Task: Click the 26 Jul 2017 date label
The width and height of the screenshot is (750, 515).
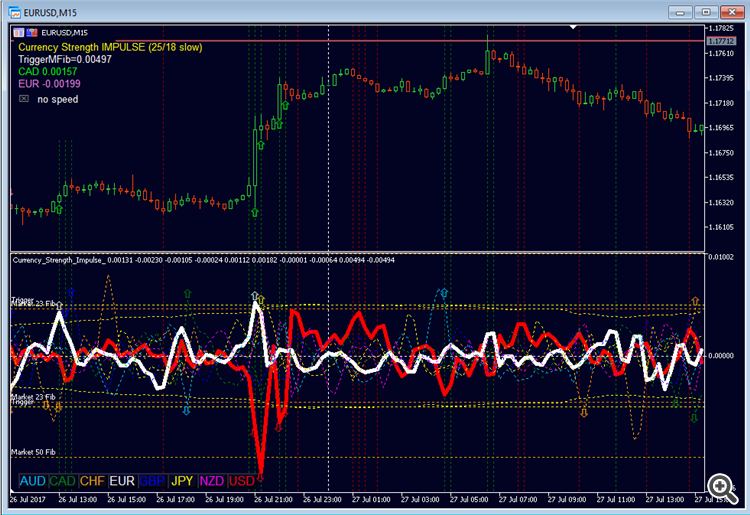Action: (28, 499)
